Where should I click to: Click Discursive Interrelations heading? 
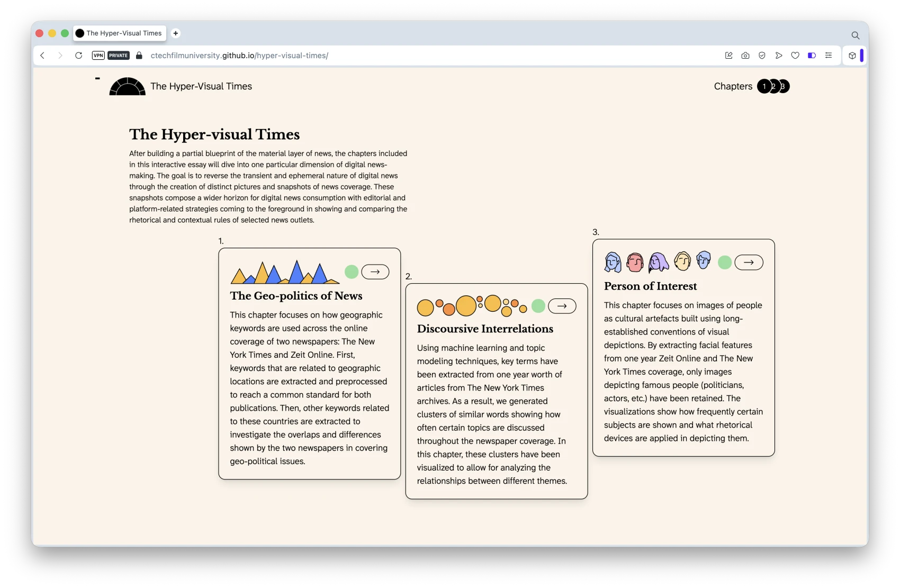485,329
